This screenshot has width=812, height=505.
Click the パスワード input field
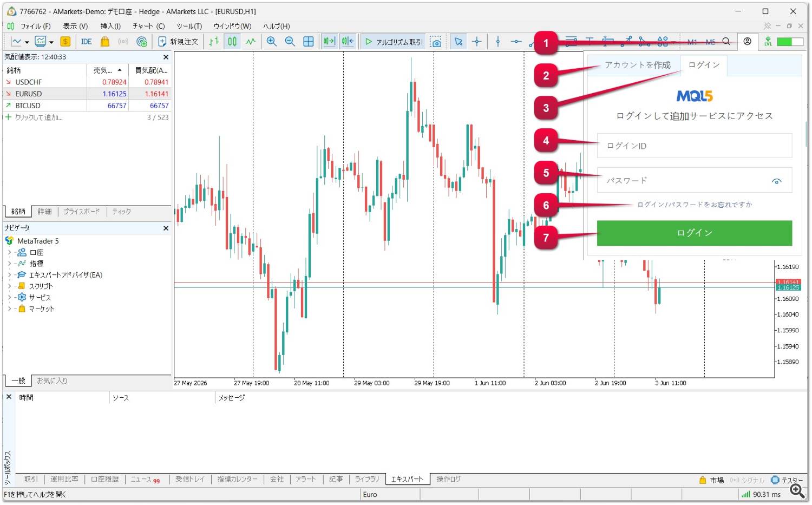click(695, 180)
